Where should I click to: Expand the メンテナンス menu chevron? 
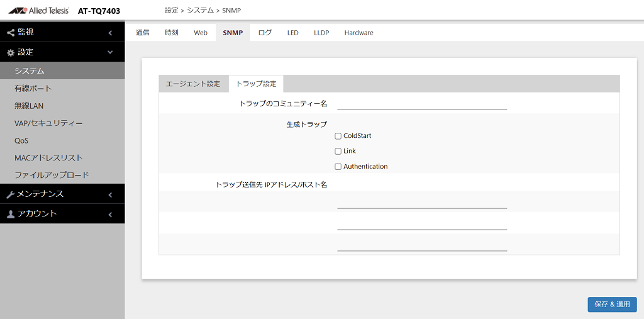110,195
